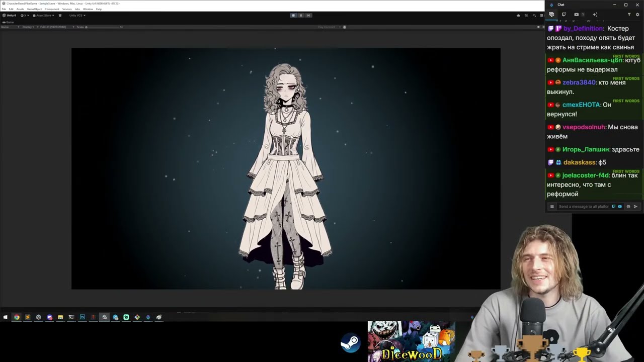Expand the Unity VCS dropdown
This screenshot has height=362, width=644.
pyautogui.click(x=77, y=15)
